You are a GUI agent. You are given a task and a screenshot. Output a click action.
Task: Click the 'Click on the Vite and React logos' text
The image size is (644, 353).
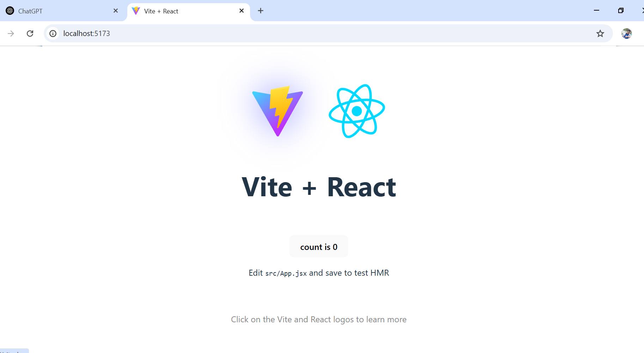click(x=319, y=319)
